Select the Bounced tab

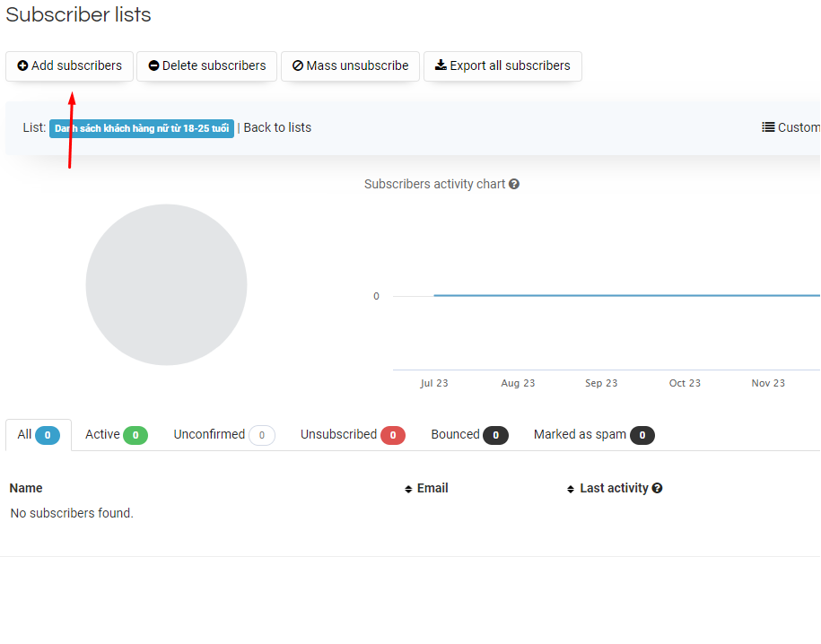(469, 435)
